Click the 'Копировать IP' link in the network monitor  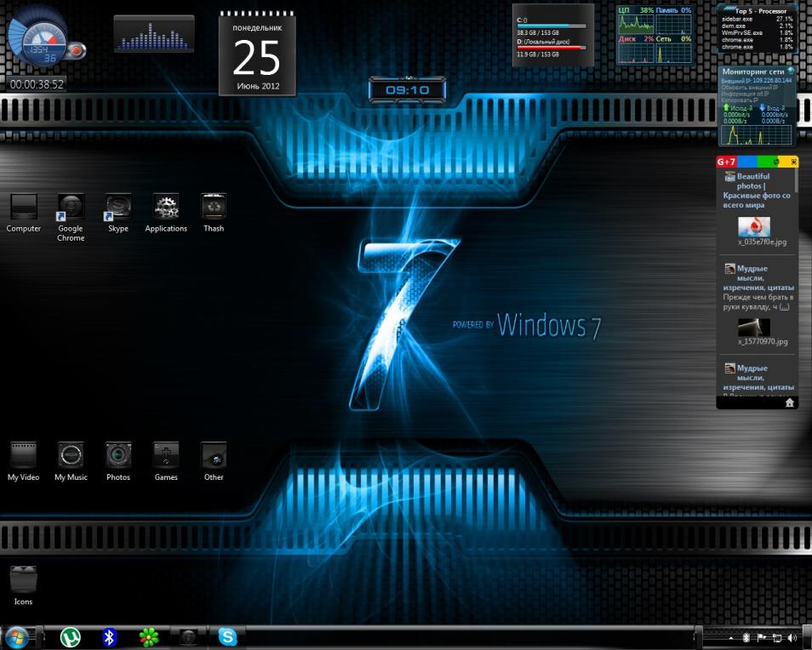point(739,100)
